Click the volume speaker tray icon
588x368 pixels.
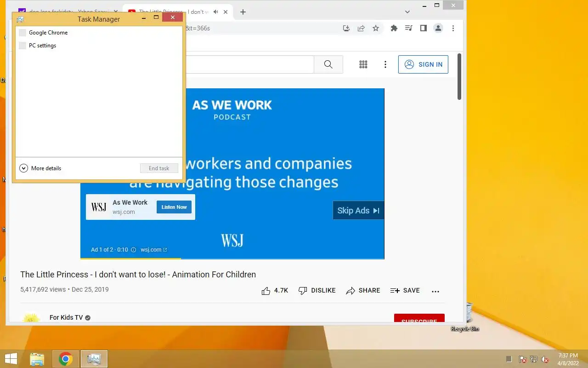(545, 359)
